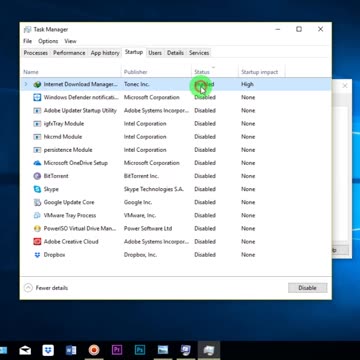Viewport: 360px width, 360px height.
Task: Click the Dropbox icon in the startup list
Action: (x=37, y=255)
